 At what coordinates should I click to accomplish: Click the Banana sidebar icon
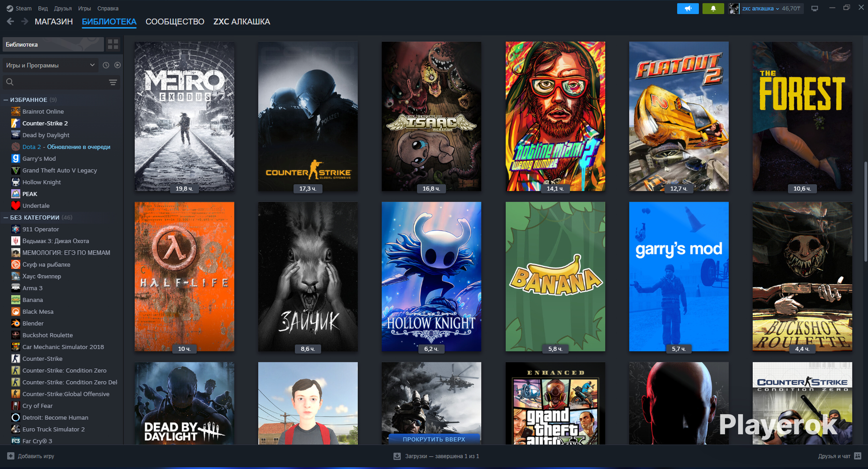(x=15, y=300)
